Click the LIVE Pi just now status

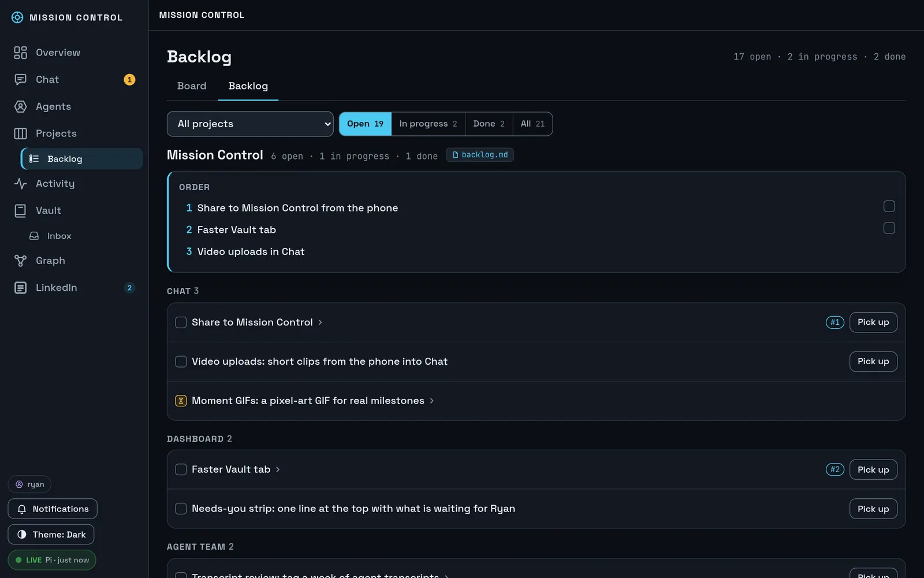pyautogui.click(x=52, y=560)
